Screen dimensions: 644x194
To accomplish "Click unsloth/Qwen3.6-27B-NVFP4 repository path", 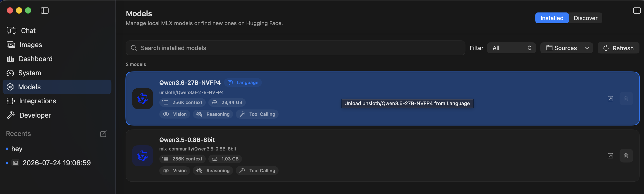I will [191, 92].
